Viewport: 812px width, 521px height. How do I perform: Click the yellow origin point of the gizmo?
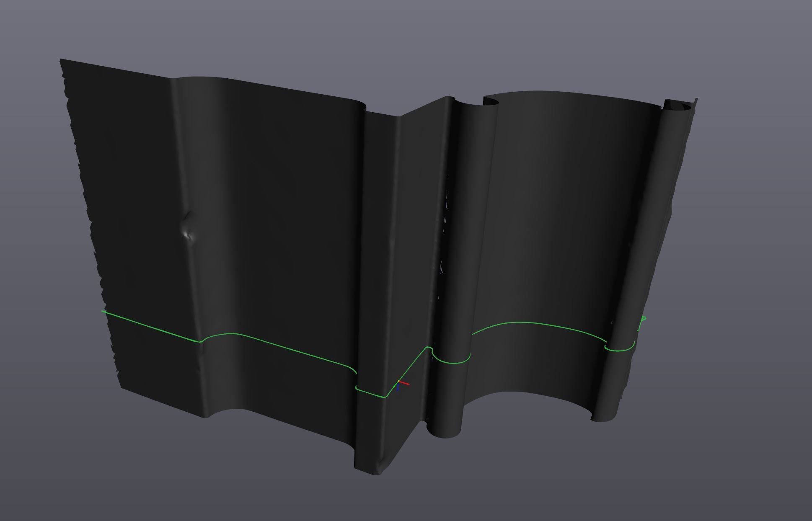398,381
